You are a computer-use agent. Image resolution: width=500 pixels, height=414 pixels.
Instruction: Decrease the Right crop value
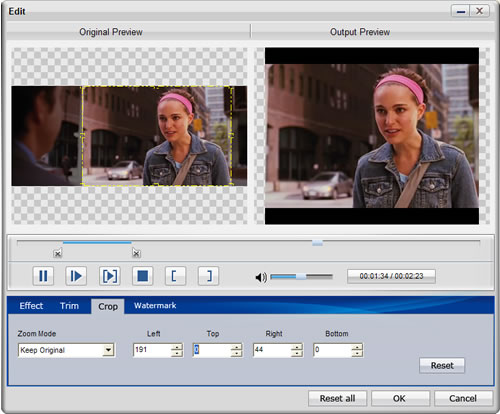point(297,353)
